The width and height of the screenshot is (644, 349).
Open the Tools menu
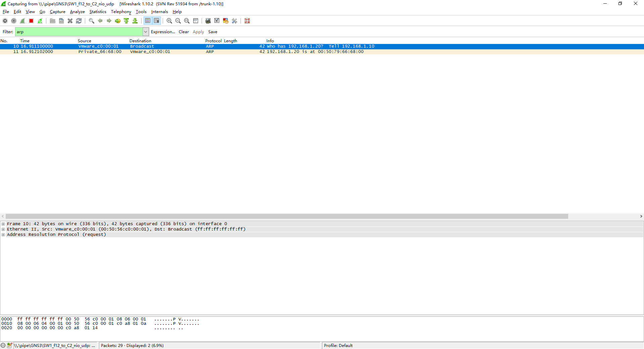coord(141,12)
